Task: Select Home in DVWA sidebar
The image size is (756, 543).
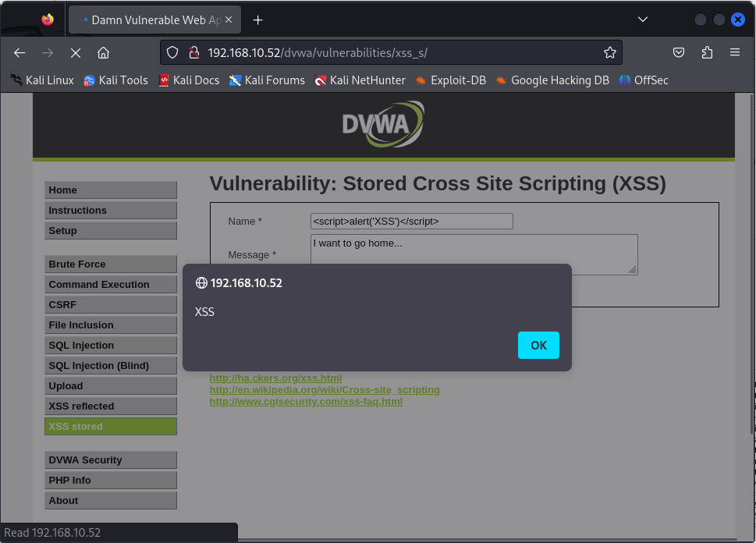Action: (111, 190)
